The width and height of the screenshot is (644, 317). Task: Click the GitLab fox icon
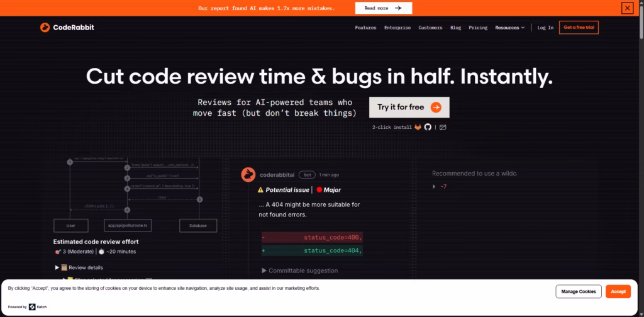pyautogui.click(x=418, y=127)
